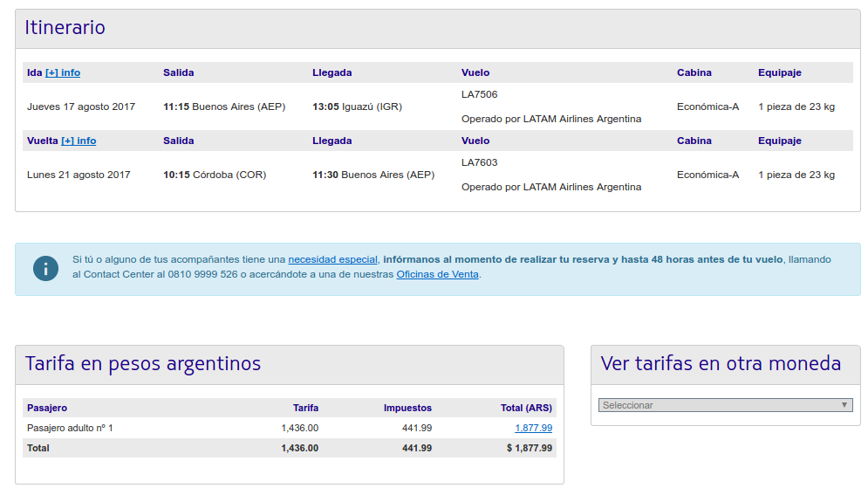Select Tarifa en pesos argentinos heading
This screenshot has height=495, width=868.
click(x=143, y=364)
